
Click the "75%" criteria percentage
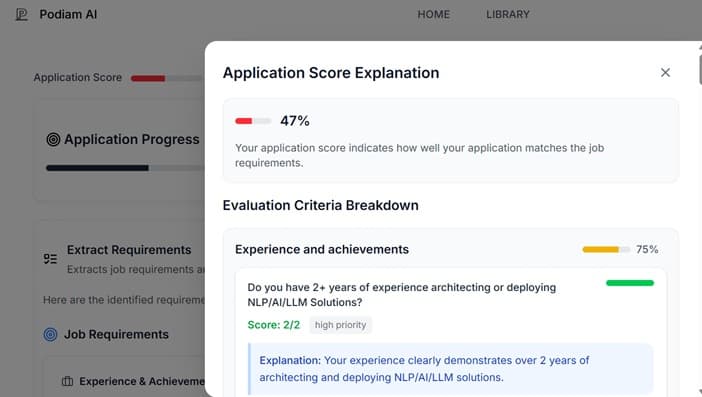(x=647, y=249)
